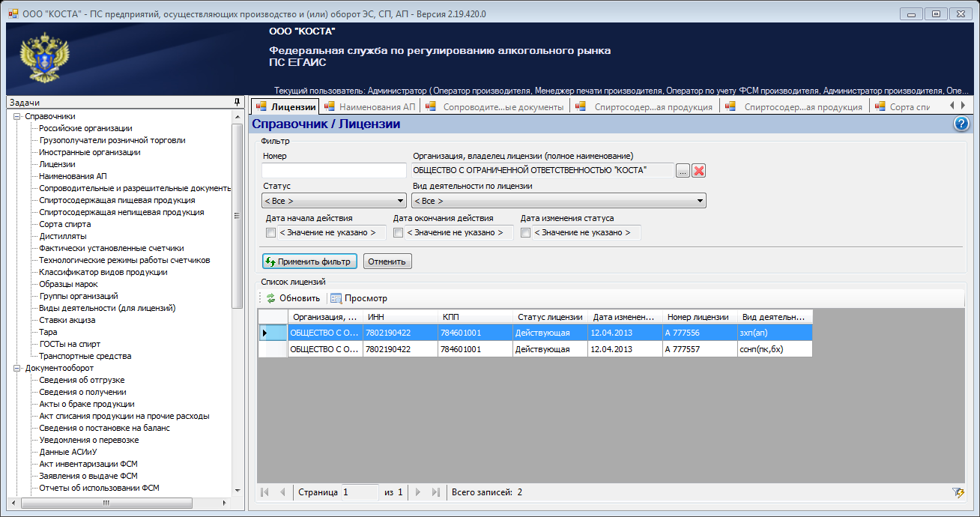Open Данные АСИиУ tree item
980x517 pixels.
[69, 452]
